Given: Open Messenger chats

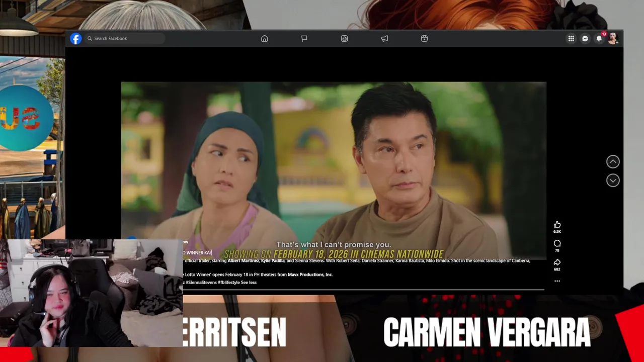Looking at the screenshot, I should click(585, 38).
